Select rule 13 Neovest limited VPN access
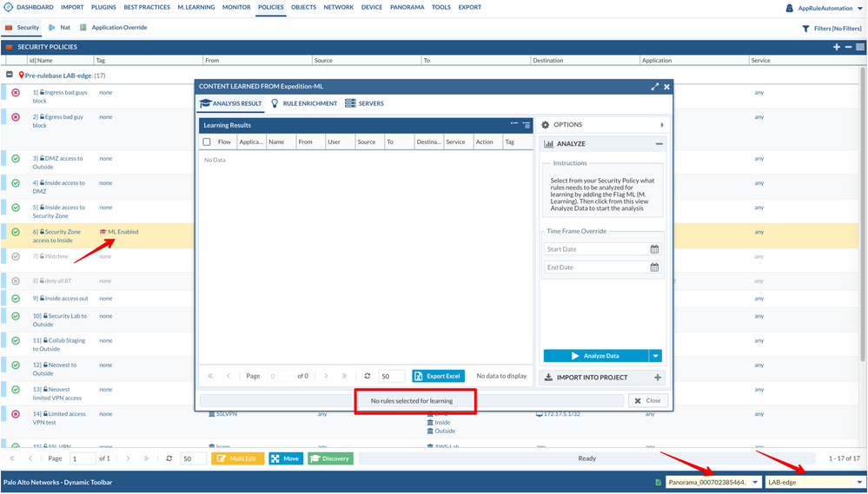The image size is (868, 494). (57, 394)
